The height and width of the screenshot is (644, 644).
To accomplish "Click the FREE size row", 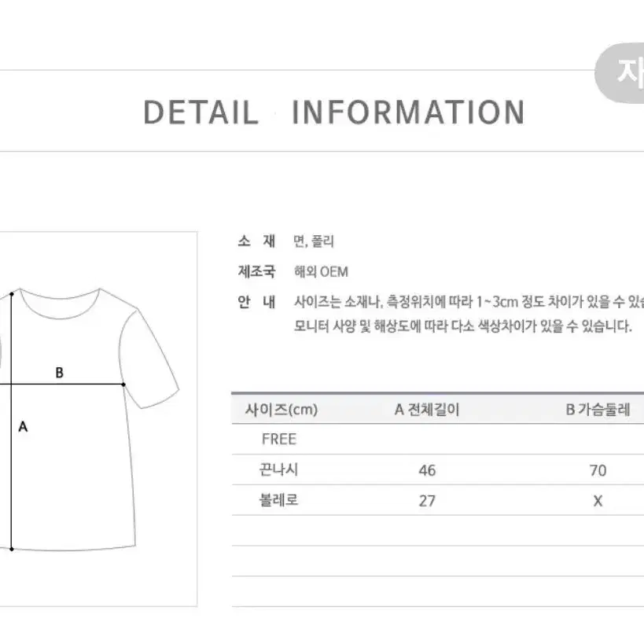I will [438, 439].
